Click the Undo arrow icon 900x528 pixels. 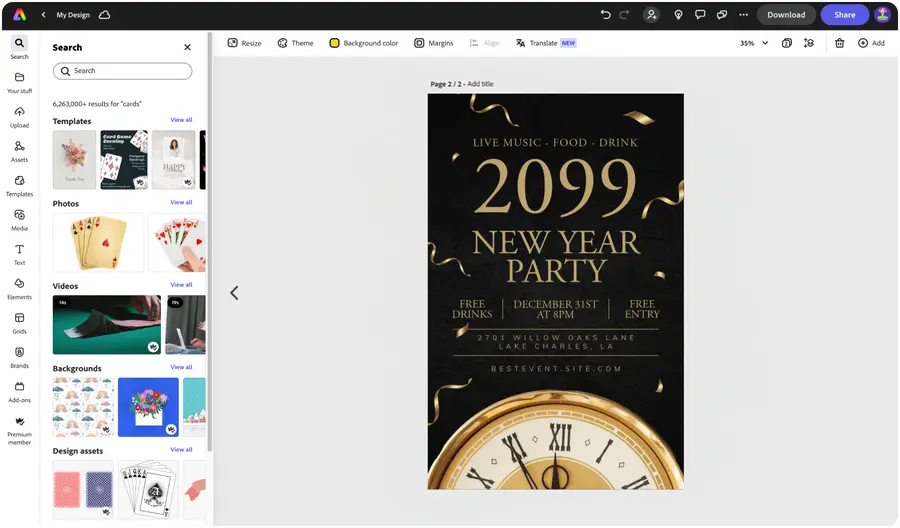coord(605,15)
